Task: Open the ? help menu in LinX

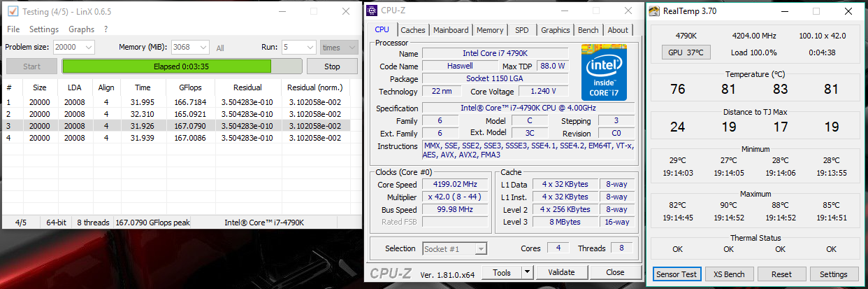Action: (106, 29)
